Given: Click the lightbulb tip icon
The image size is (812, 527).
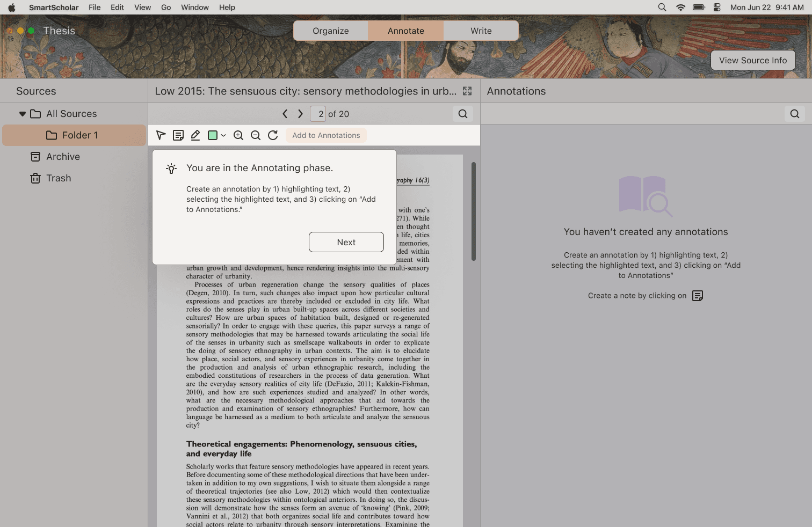Looking at the screenshot, I should point(171,169).
